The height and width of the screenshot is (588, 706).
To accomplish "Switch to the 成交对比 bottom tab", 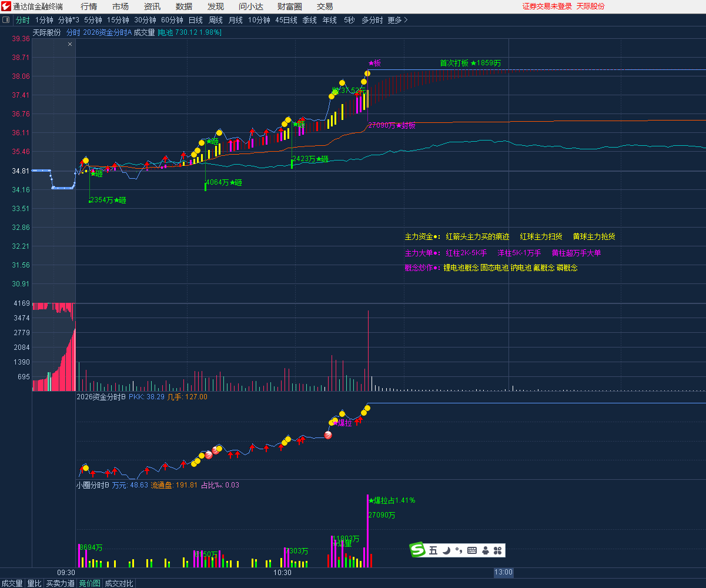I will [x=119, y=583].
